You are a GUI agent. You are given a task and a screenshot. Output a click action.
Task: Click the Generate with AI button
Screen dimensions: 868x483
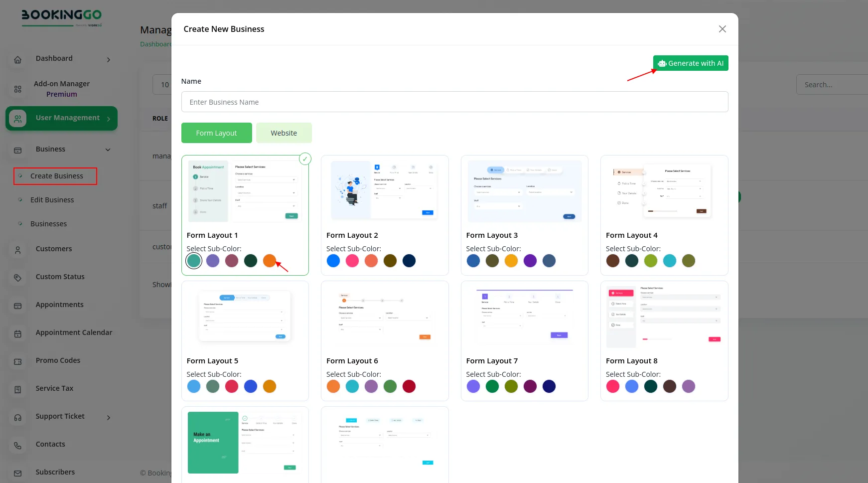click(x=691, y=63)
